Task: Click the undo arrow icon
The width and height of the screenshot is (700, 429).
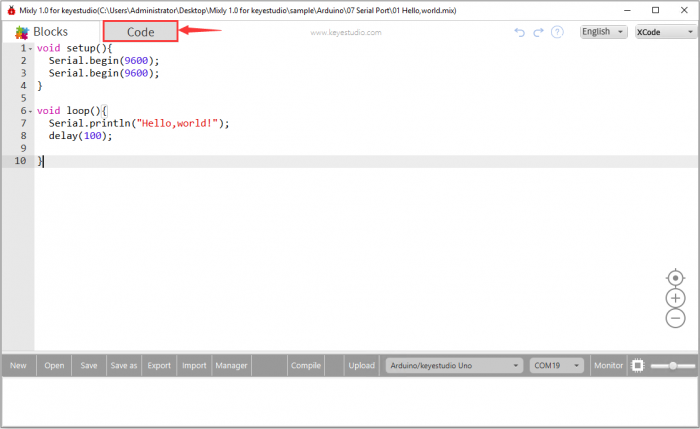Action: click(519, 32)
